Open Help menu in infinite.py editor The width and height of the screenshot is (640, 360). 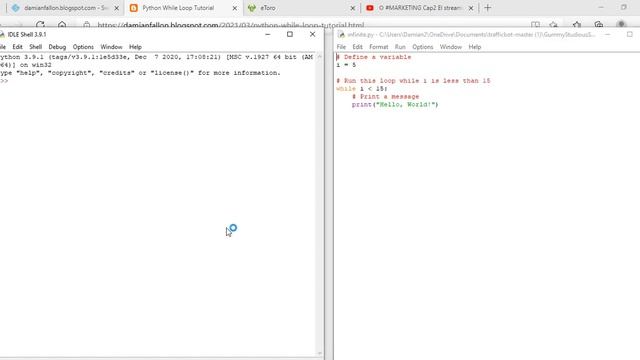(475, 47)
